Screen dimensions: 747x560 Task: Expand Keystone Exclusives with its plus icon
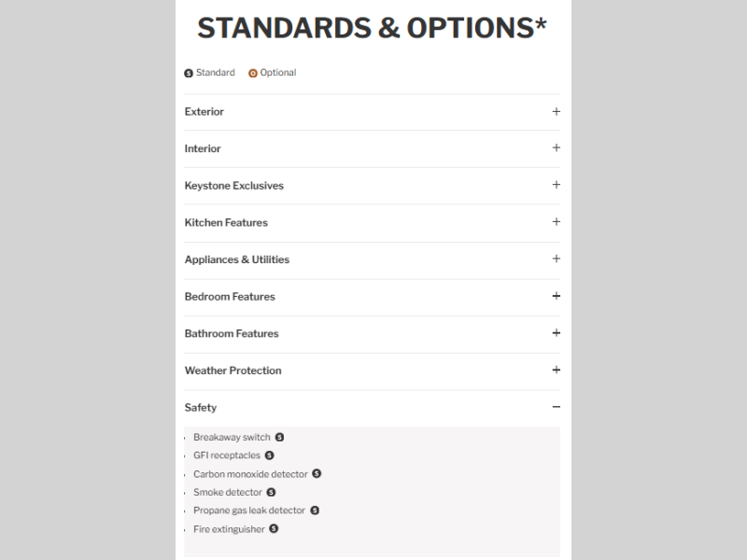556,185
